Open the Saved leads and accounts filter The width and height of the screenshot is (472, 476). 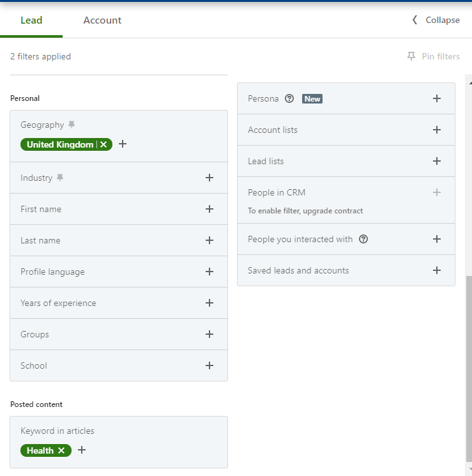coord(436,270)
